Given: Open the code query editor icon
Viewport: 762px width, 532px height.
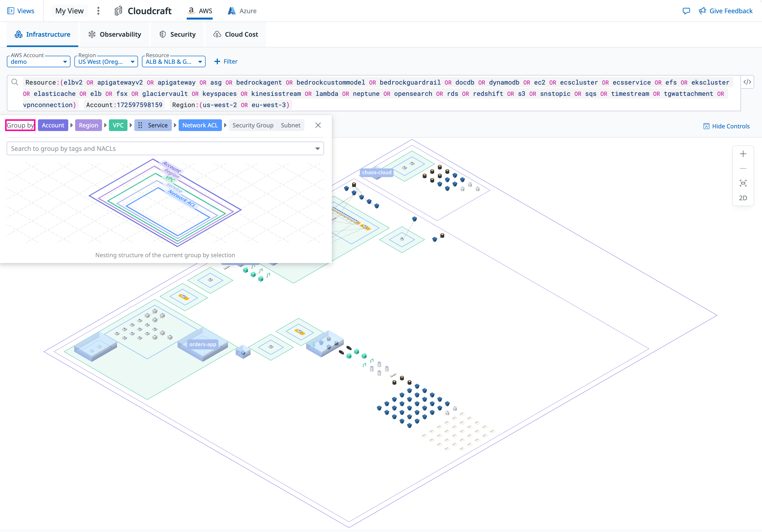Looking at the screenshot, I should point(747,82).
